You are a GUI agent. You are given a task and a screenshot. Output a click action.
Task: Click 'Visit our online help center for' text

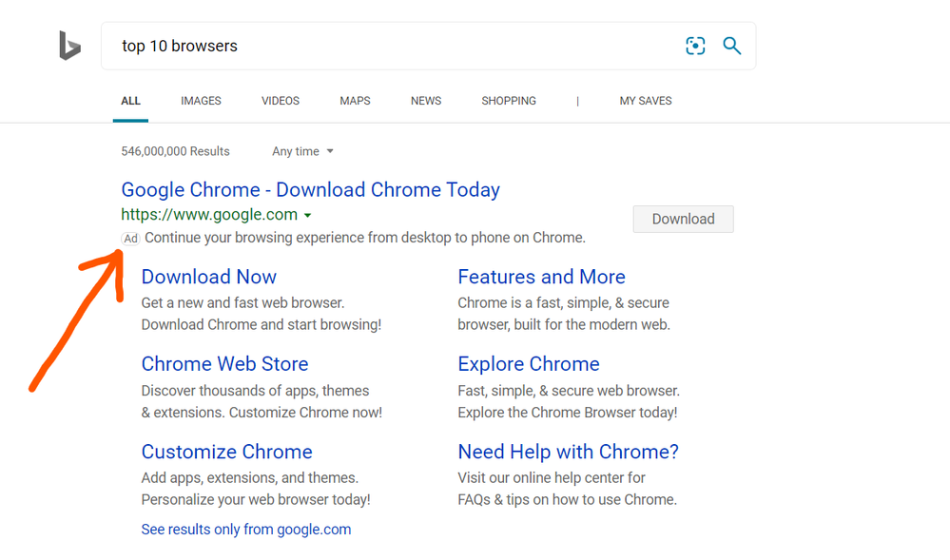click(x=551, y=477)
